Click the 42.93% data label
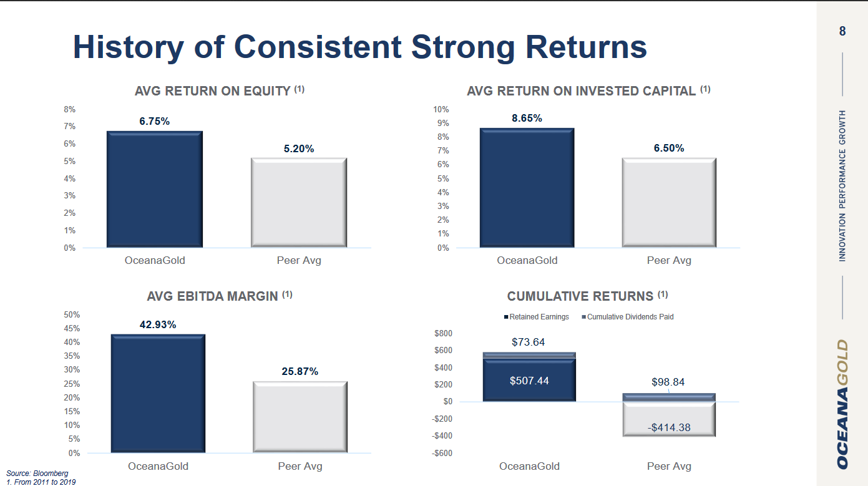868x486 pixels. point(158,324)
